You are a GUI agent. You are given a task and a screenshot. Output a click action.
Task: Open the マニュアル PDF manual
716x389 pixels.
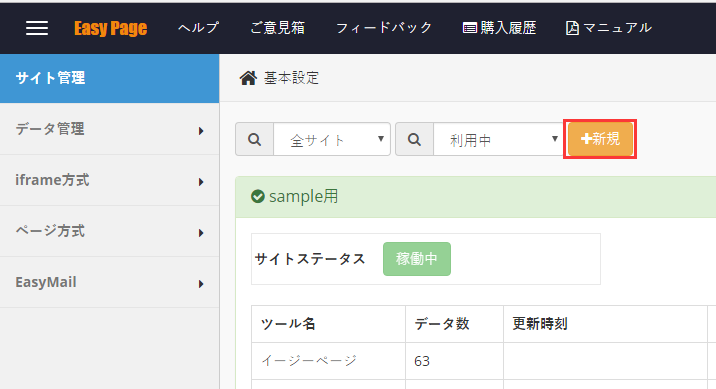click(609, 28)
